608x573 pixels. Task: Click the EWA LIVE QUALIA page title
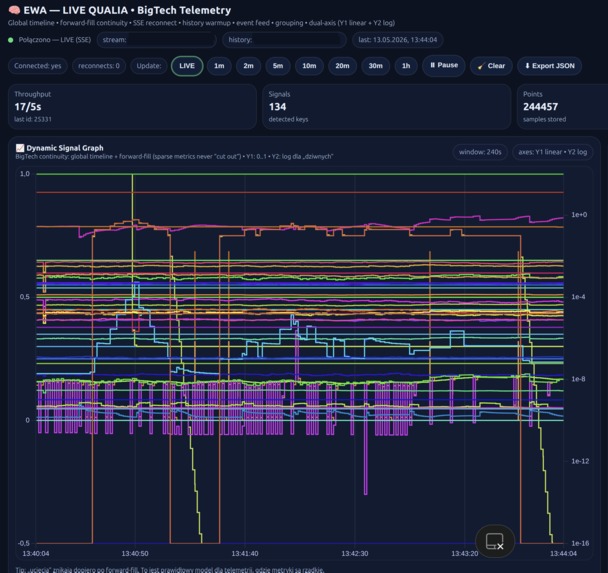pyautogui.click(x=127, y=10)
